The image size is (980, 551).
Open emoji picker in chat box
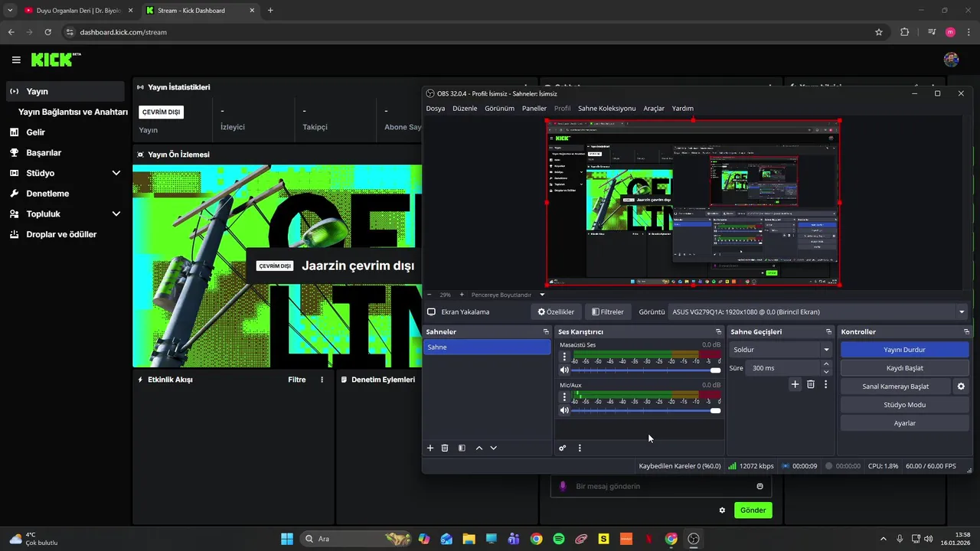[759, 486]
